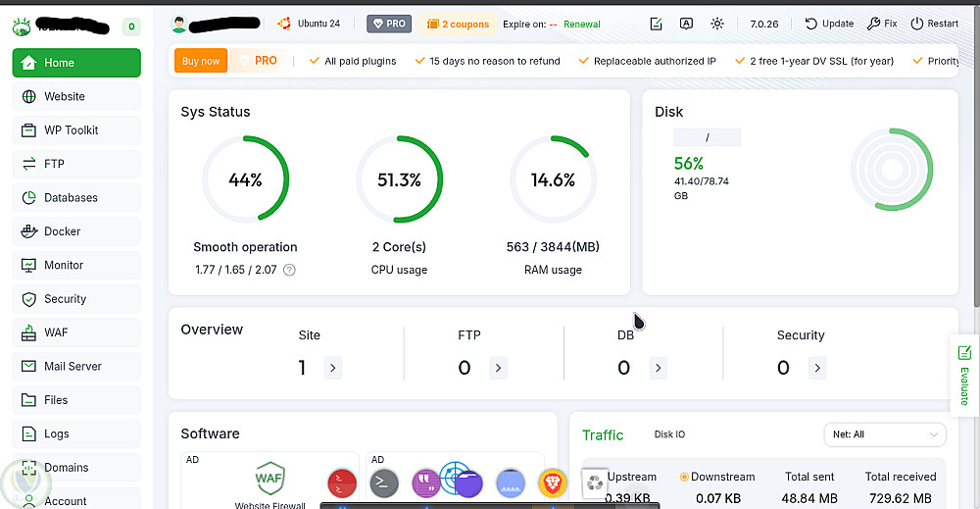This screenshot has height=509, width=980.
Task: Click the trash recycle dock icon
Action: click(595, 484)
